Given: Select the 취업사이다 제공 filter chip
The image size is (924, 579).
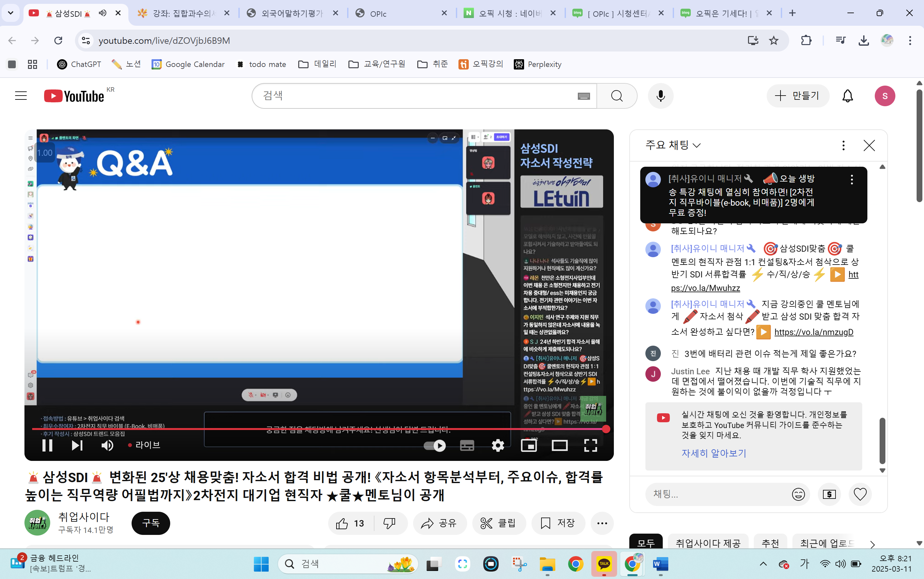Looking at the screenshot, I should click(x=708, y=543).
